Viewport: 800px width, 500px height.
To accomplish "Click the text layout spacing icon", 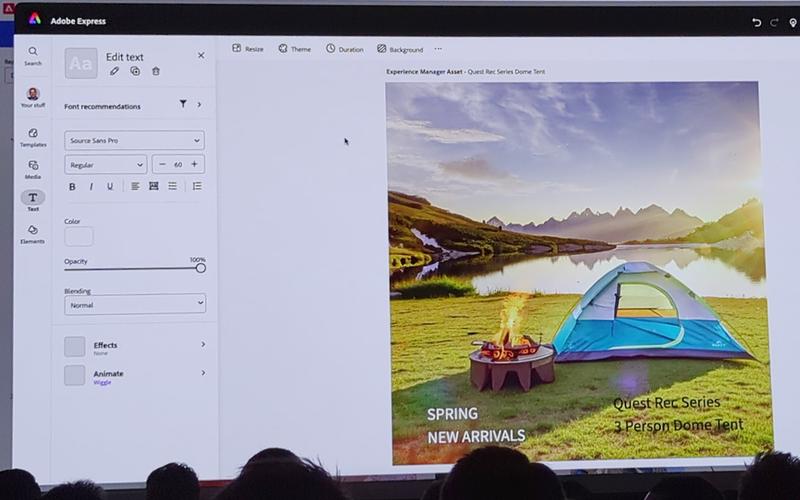I will pos(154,186).
